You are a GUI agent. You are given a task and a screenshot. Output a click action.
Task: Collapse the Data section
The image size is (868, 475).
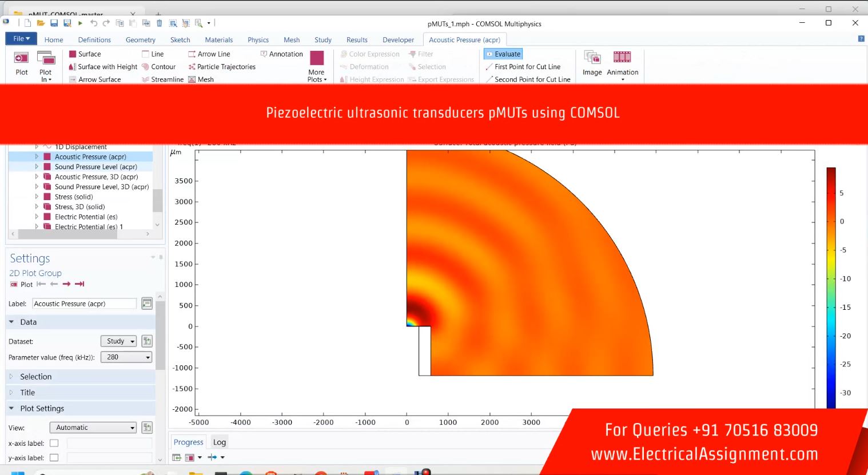[11, 322]
